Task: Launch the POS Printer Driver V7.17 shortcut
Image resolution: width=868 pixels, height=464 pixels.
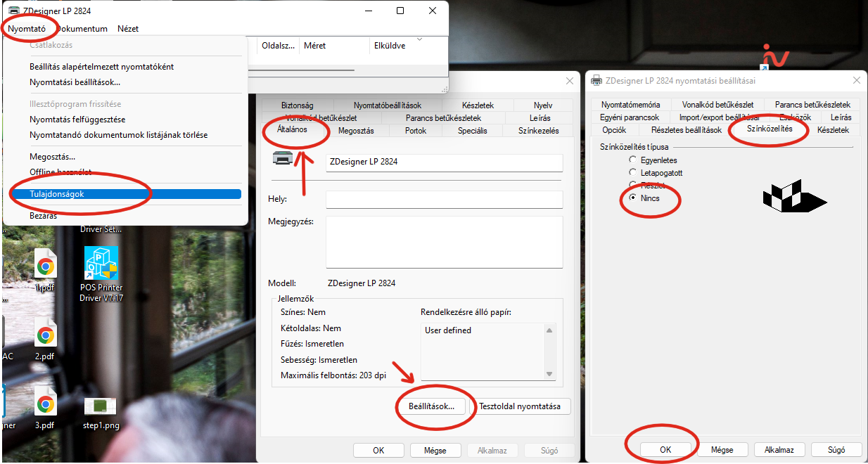Action: click(101, 274)
